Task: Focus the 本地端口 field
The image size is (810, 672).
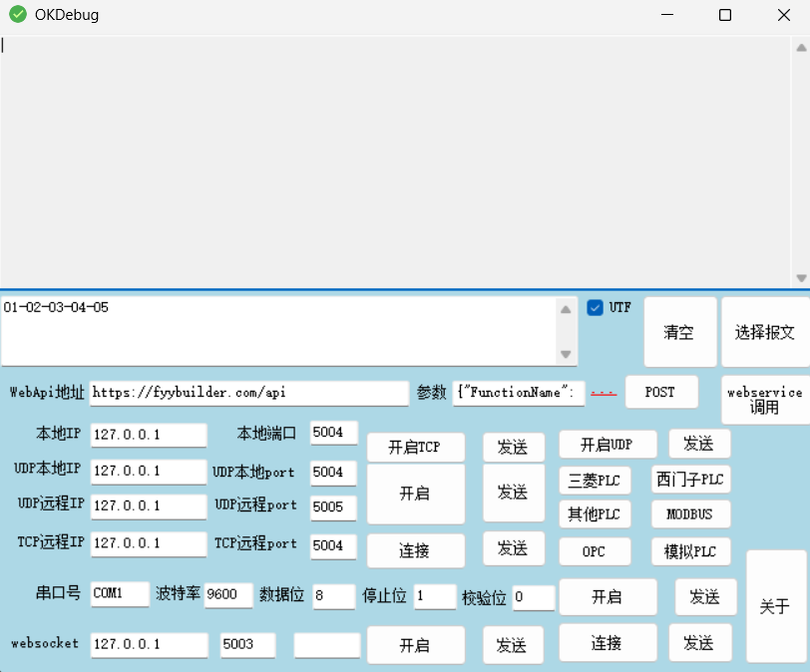Action: point(334,433)
